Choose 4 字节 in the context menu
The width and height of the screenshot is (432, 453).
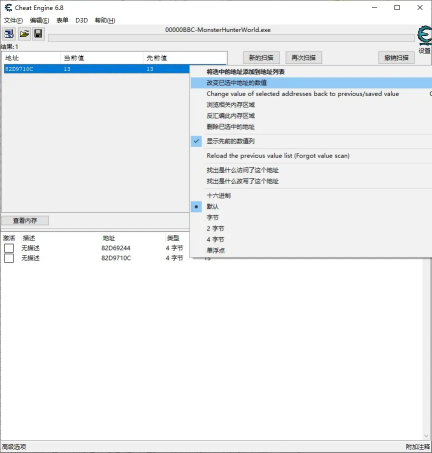[311, 240]
